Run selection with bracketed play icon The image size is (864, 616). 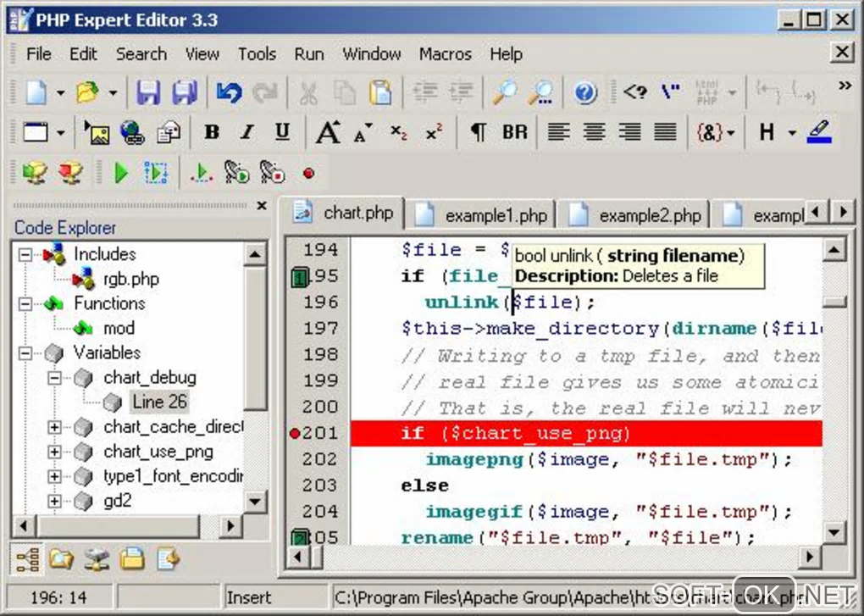click(156, 173)
